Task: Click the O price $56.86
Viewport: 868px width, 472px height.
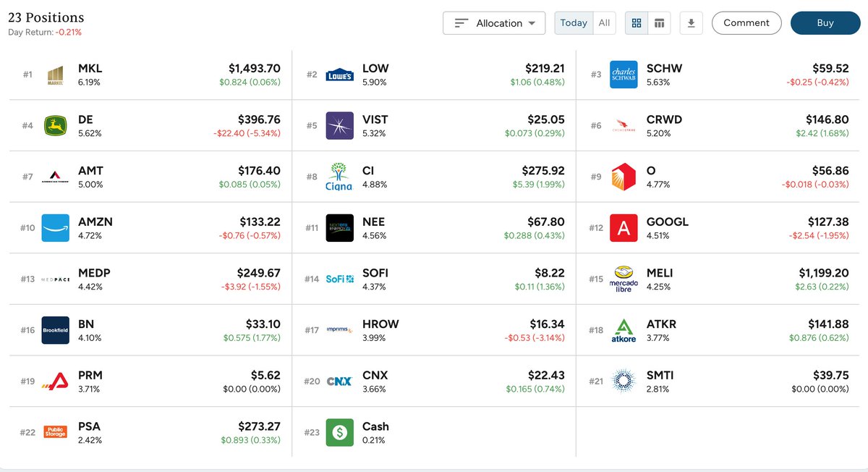Action: (x=831, y=171)
